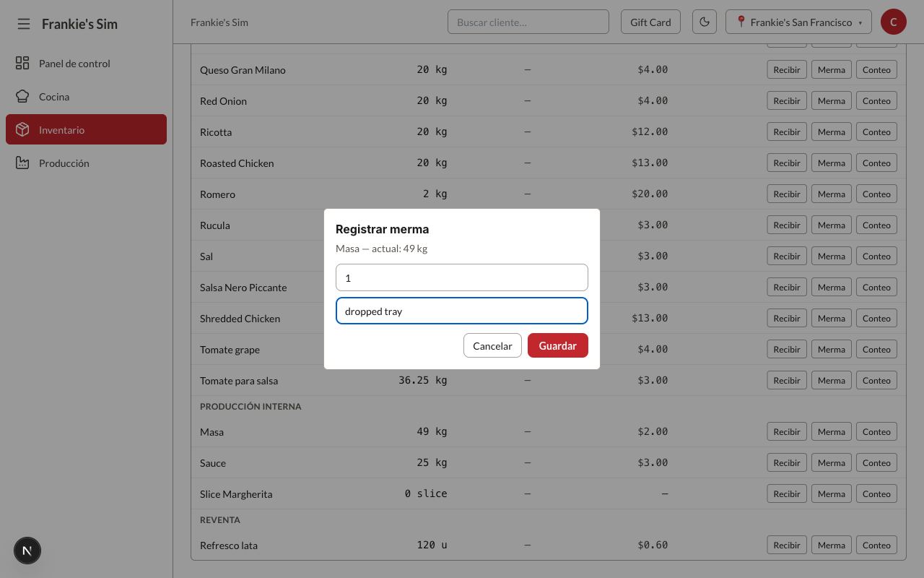The height and width of the screenshot is (578, 924).
Task: Click Conteo for Shredded Chicken
Action: [876, 319]
